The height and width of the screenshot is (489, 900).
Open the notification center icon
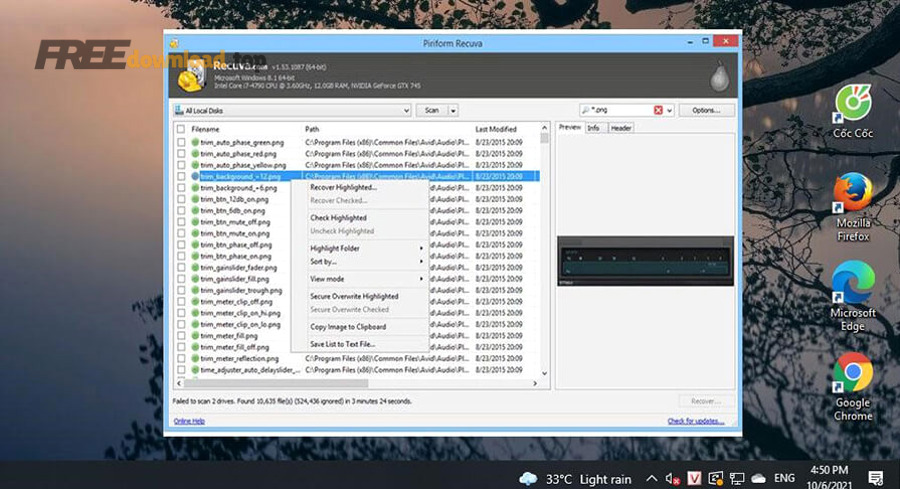point(875,478)
